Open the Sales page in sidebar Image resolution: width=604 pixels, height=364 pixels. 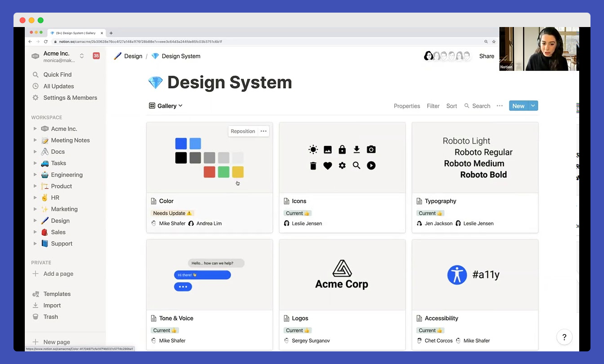[58, 232]
